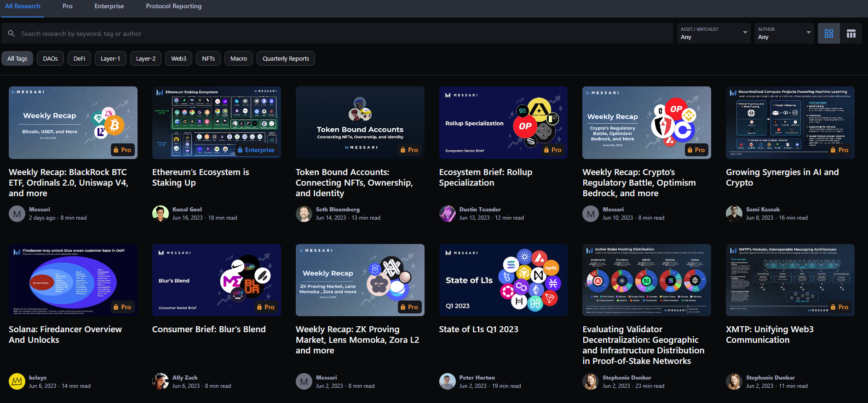Click Pro lock badge on Firedancer thumbnail

point(122,307)
